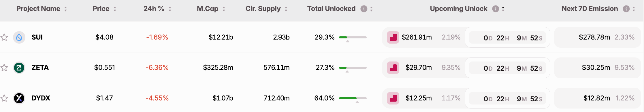Open Upcoming Unlock info icon
The image size is (644, 112).
point(496,9)
